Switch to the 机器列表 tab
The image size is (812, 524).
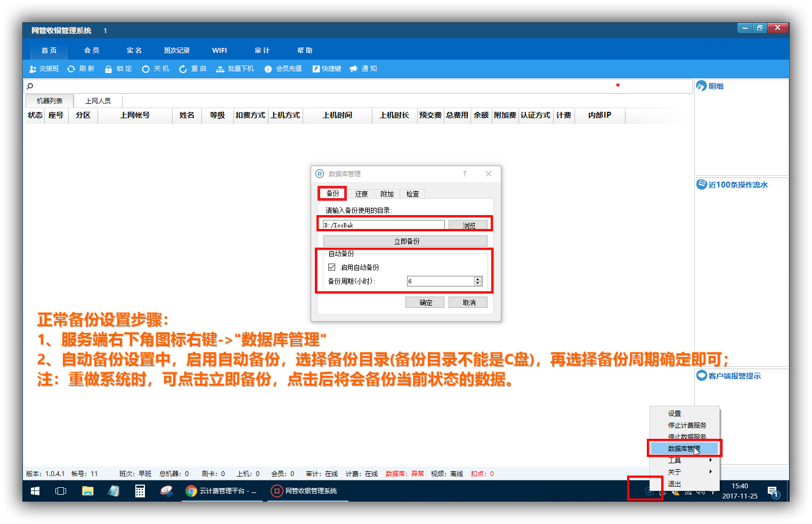[x=50, y=101]
